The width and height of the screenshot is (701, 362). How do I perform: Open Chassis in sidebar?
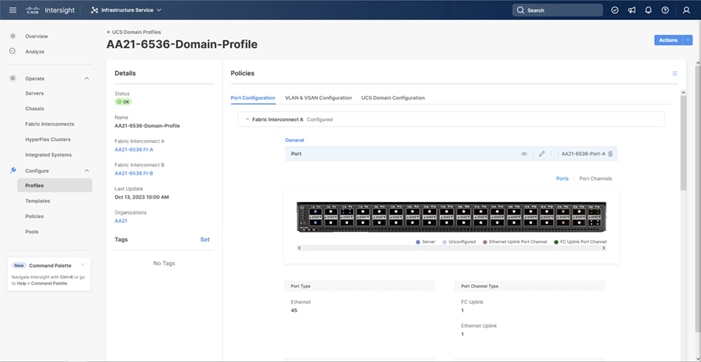tap(34, 109)
